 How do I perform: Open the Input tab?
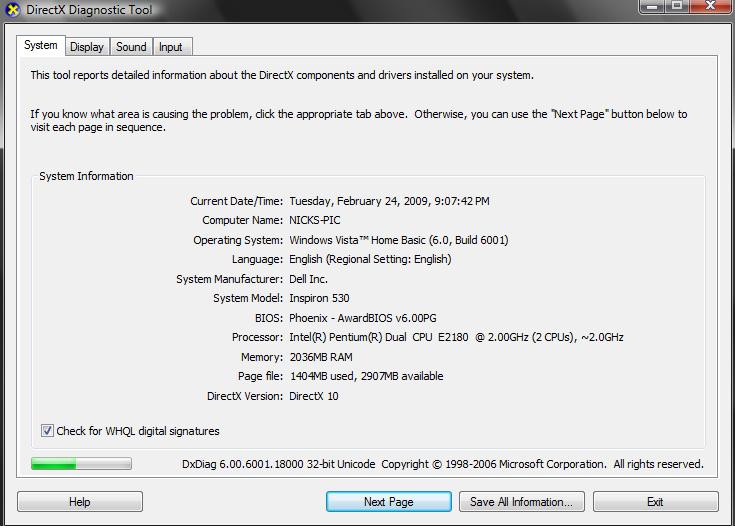171,47
